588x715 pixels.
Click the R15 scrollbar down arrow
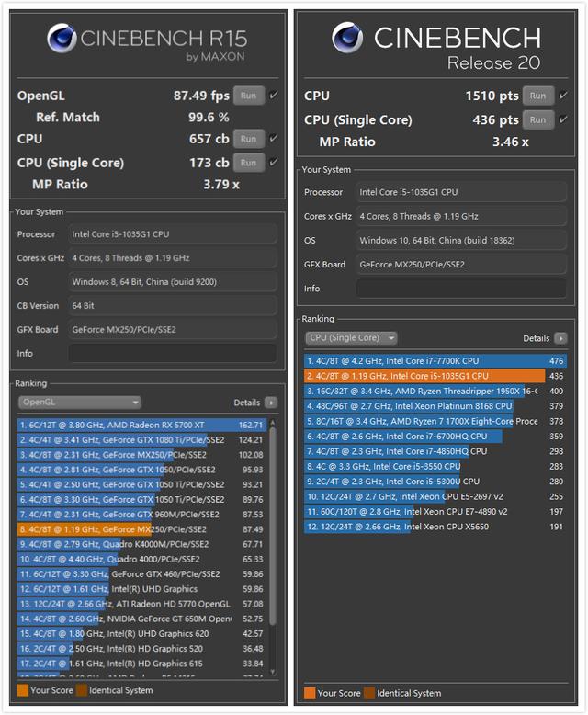click(x=273, y=672)
